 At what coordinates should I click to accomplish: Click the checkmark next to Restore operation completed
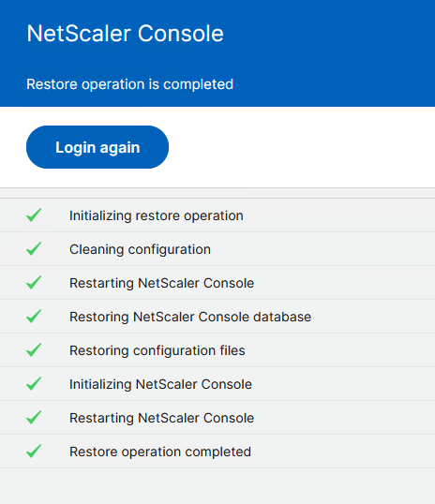coord(34,452)
